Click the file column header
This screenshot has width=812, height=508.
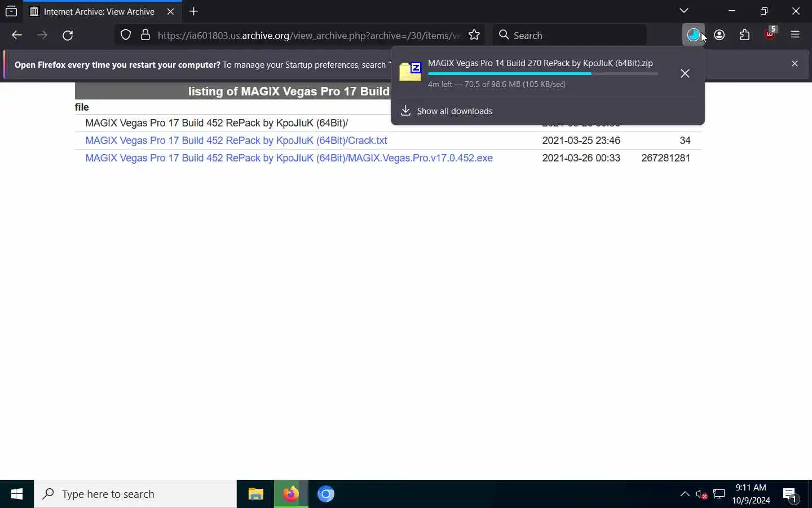(x=82, y=107)
